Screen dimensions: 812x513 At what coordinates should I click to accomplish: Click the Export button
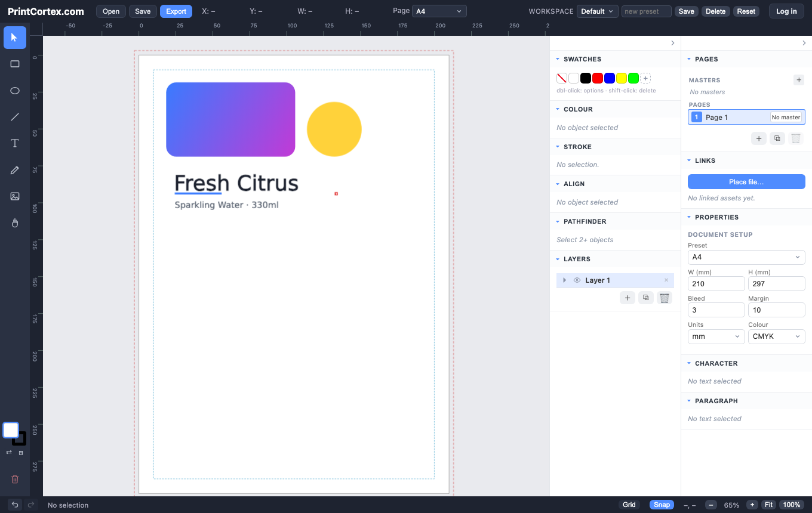click(176, 11)
